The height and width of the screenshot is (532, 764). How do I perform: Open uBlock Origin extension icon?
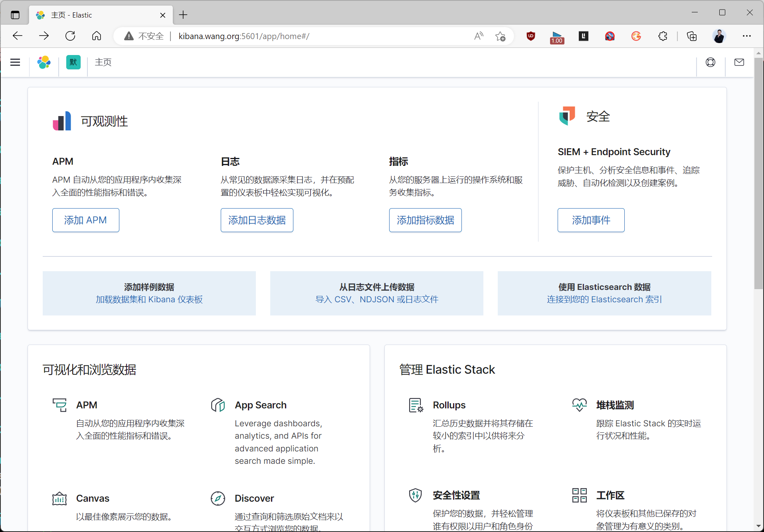(531, 36)
